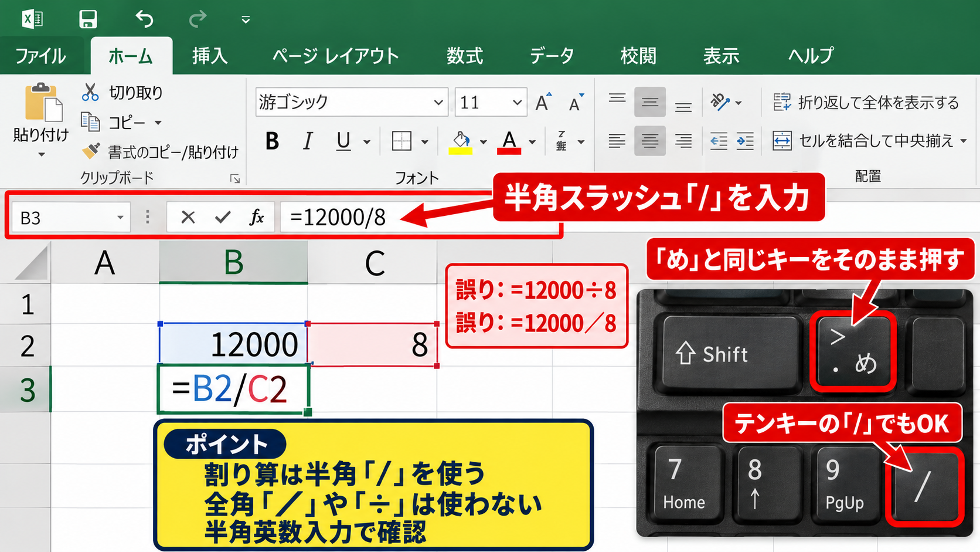980x552 pixels.
Task: Select column A header
Action: click(x=105, y=262)
